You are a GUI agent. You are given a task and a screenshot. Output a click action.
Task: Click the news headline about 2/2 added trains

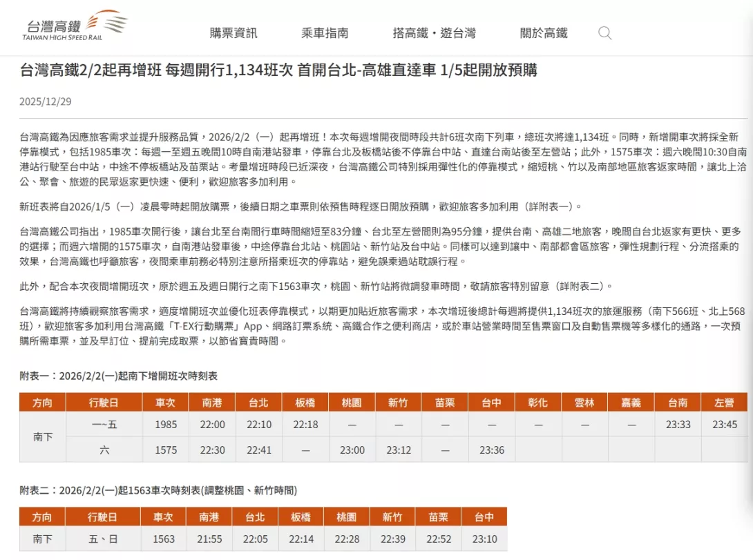[278, 70]
